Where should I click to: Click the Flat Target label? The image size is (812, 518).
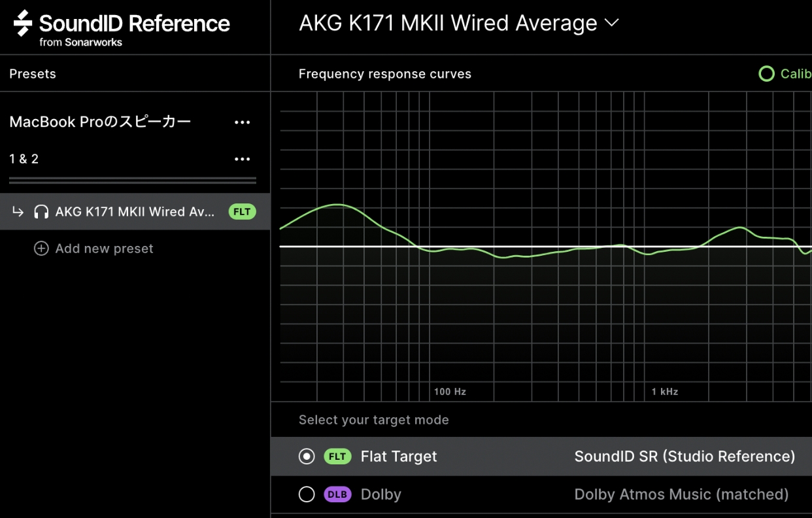click(x=399, y=457)
